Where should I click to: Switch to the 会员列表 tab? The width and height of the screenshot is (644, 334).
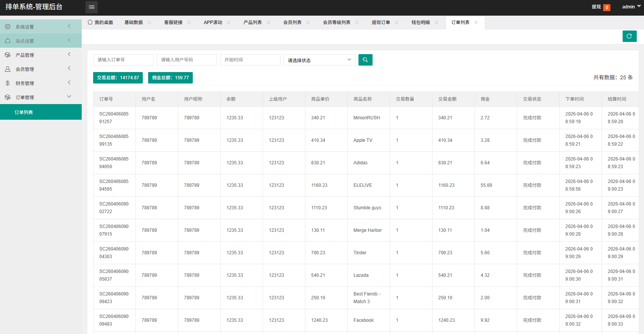click(x=292, y=22)
